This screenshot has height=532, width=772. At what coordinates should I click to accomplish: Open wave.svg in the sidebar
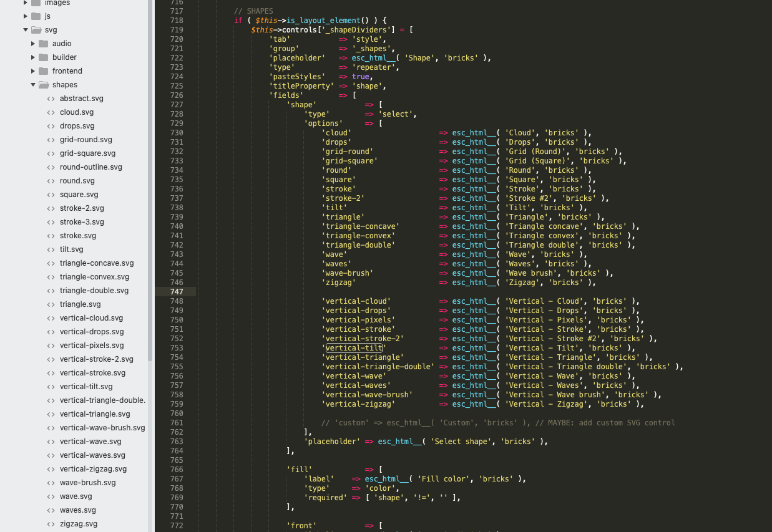click(x=76, y=496)
